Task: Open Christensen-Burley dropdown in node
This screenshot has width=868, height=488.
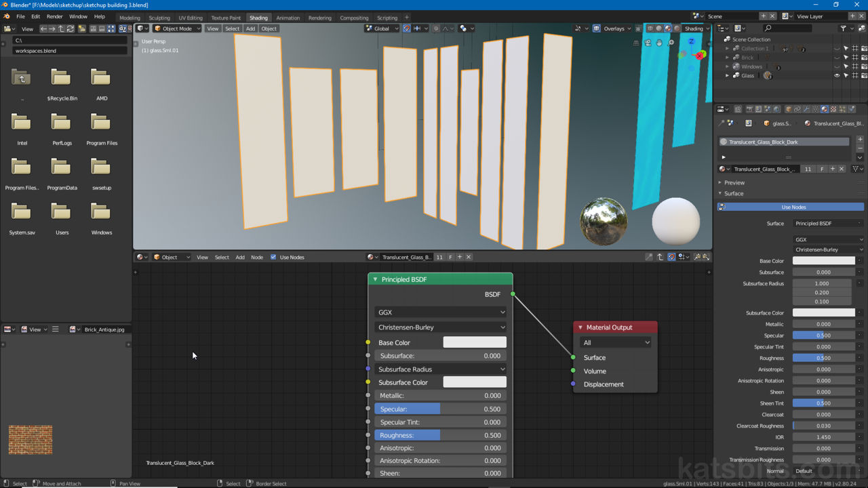Action: 441,327
